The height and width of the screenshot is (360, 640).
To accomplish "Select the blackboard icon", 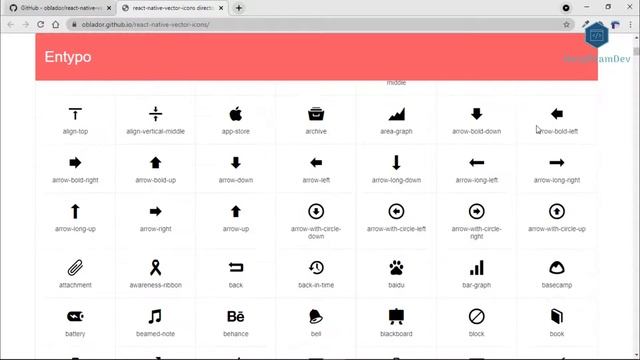I will [x=396, y=317].
